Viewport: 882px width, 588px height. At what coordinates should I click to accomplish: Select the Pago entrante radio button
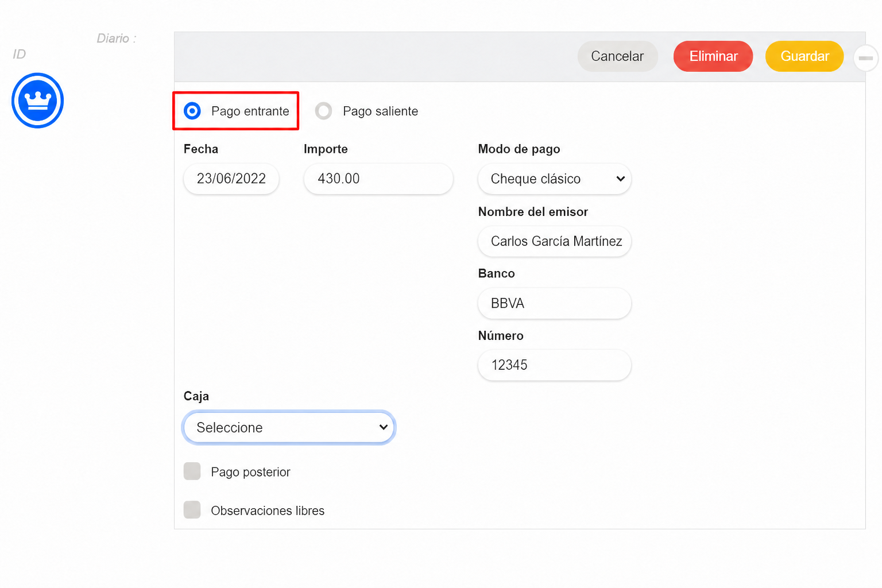click(x=192, y=111)
